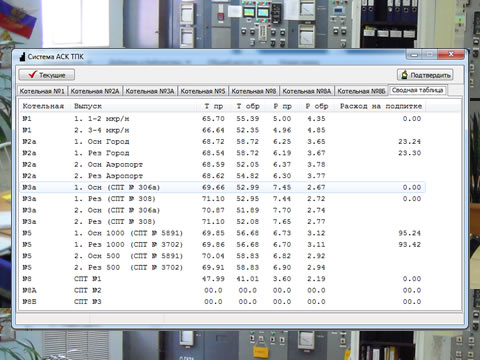
Task: Click the №8А boiler label
Action: point(29,290)
